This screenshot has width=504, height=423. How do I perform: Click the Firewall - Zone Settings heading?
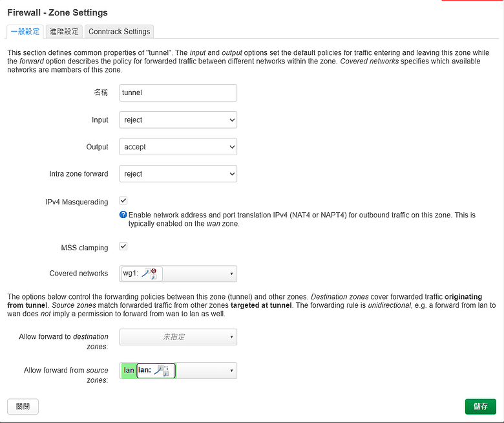[58, 12]
